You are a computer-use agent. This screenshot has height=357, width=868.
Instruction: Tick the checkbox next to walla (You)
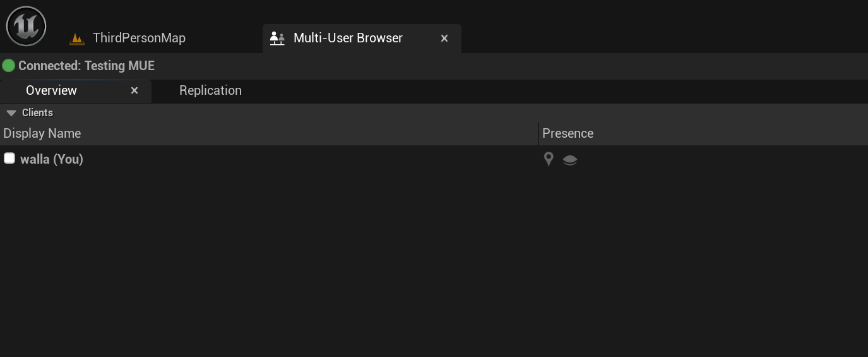pyautogui.click(x=9, y=158)
